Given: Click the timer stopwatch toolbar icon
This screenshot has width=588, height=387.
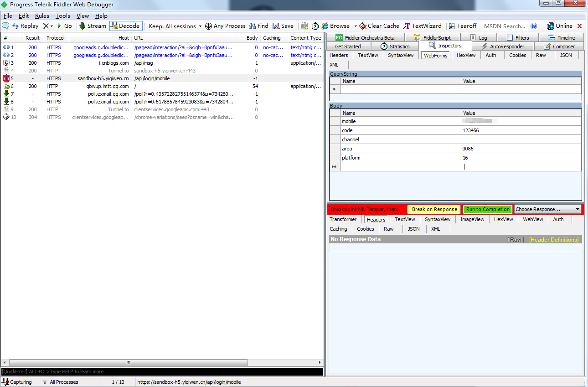Looking at the screenshot, I should coord(315,26).
